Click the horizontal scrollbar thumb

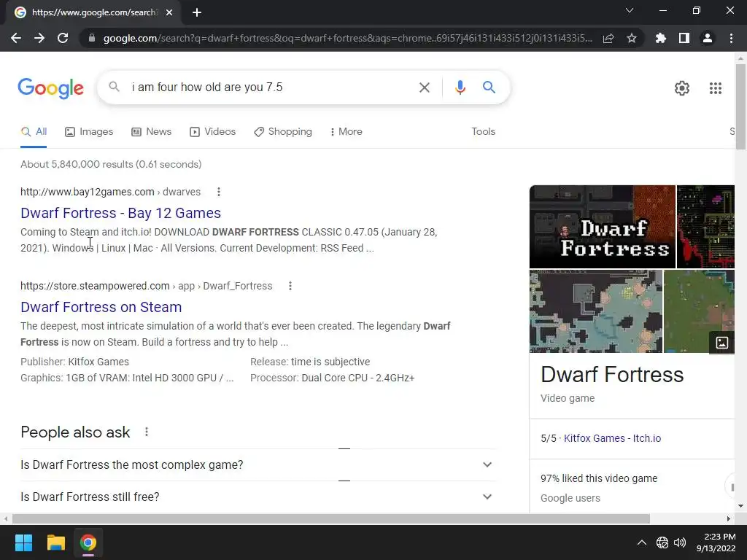coord(331,518)
